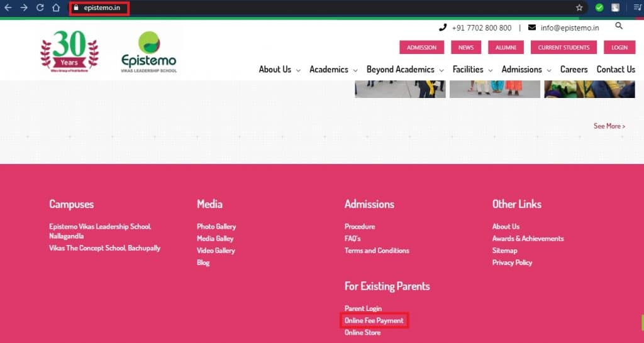Click the browser back arrow

point(8,8)
